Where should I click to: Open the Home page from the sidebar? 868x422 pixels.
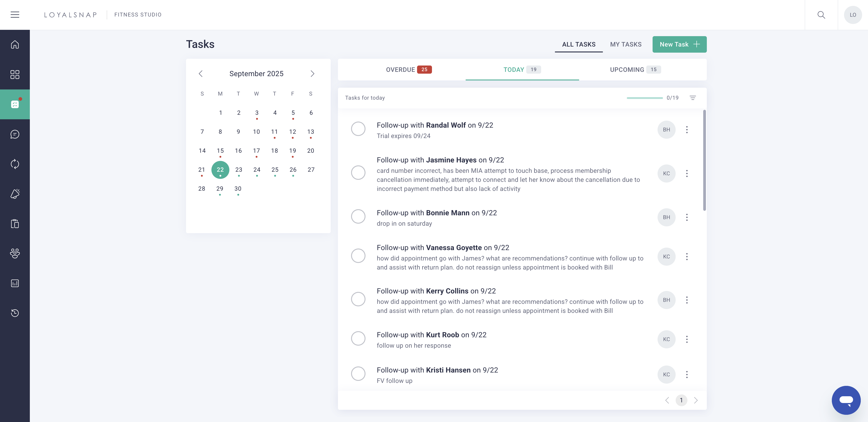pyautogui.click(x=15, y=45)
